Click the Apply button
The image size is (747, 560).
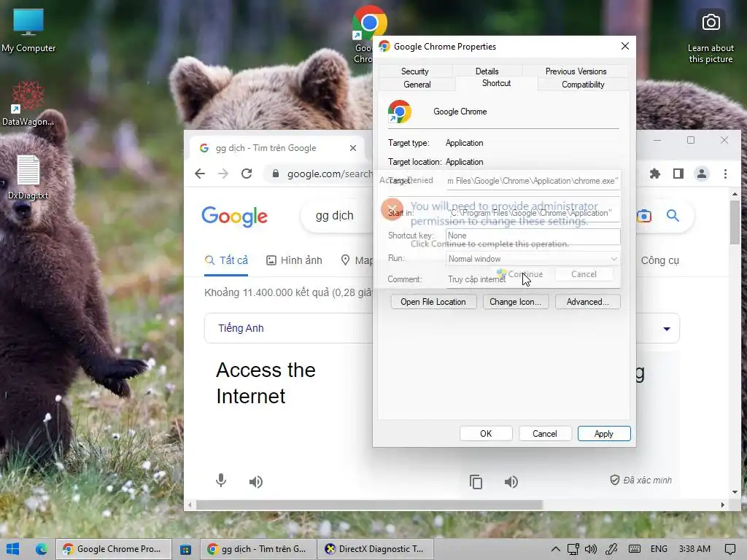coord(603,434)
